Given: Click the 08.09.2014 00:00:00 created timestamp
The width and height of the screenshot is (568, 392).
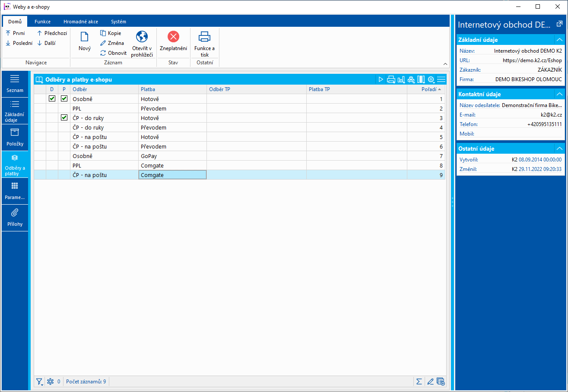Looking at the screenshot, I should (540, 160).
